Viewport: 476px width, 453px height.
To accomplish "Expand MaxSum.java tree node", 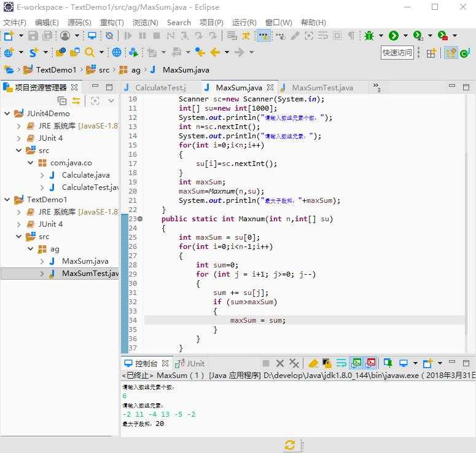I will click(x=42, y=261).
